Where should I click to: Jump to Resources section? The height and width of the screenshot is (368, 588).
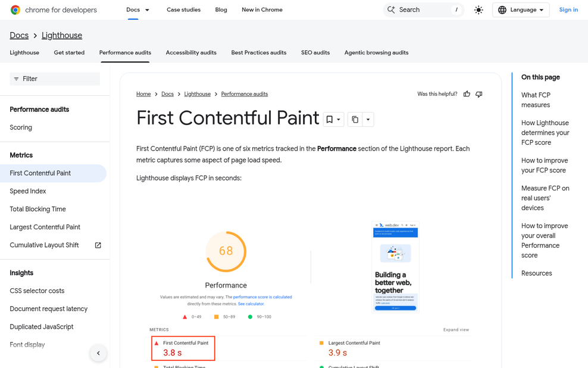537,273
